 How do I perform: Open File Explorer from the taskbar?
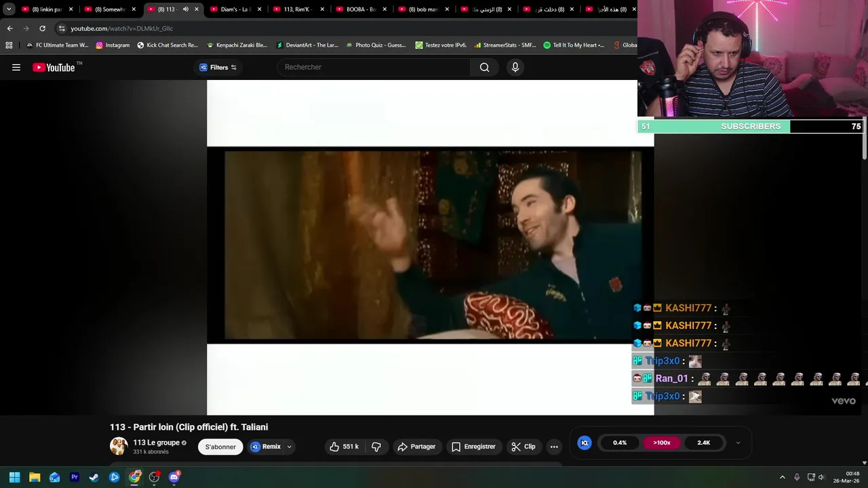click(35, 477)
